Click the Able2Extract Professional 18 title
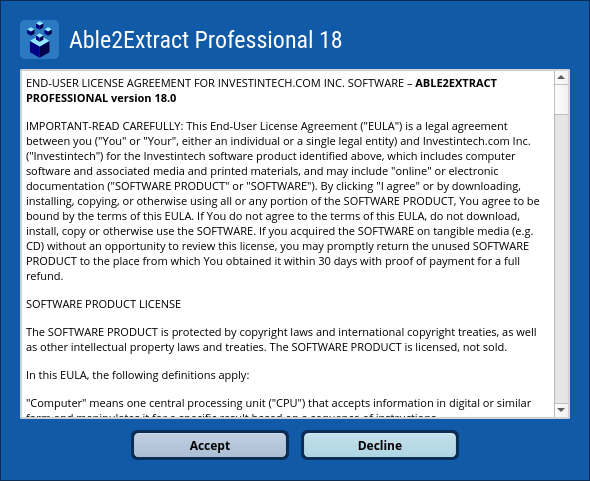Viewport: 590px width, 481px height. coord(206,40)
